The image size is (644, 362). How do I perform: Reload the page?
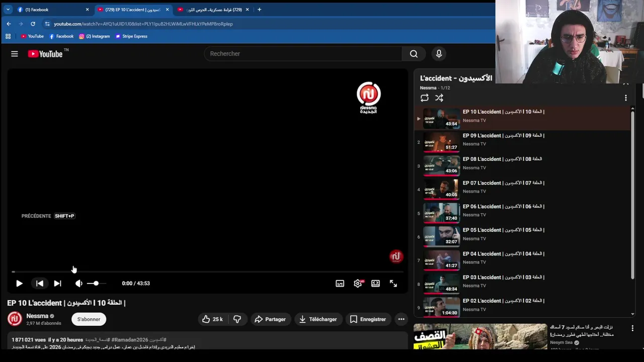pos(33,24)
